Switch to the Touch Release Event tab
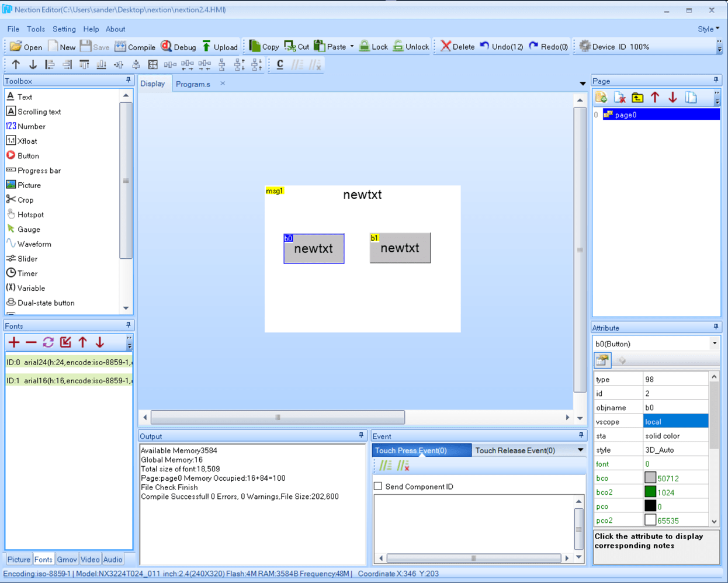This screenshot has width=728, height=583. pyautogui.click(x=515, y=450)
